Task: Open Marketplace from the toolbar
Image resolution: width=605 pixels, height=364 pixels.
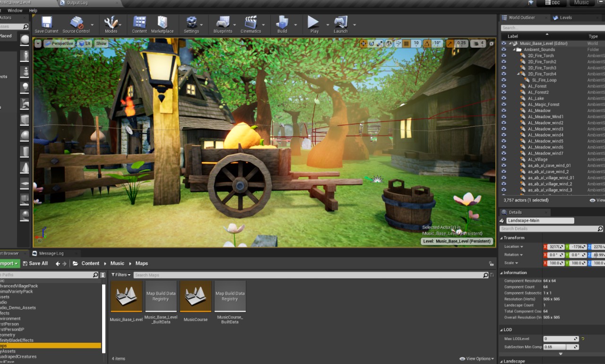Action: (162, 23)
